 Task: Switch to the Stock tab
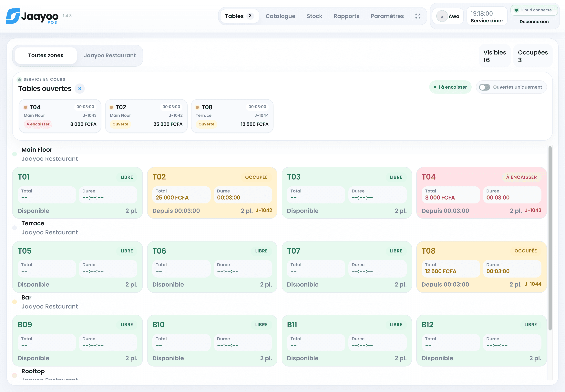click(314, 16)
